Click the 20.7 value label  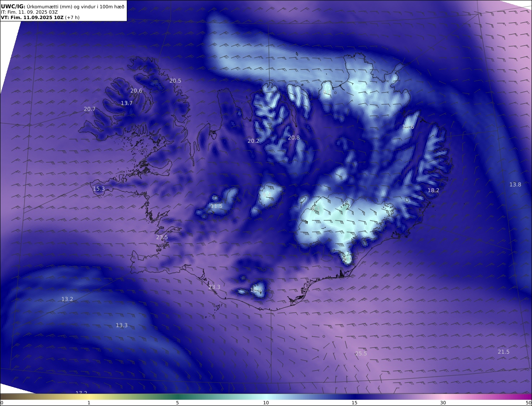[x=90, y=109]
